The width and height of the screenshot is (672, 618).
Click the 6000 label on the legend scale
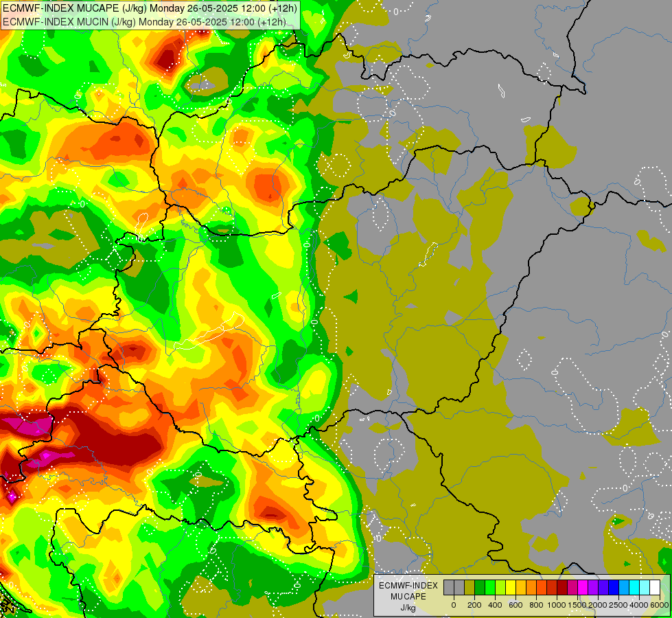pos(660,605)
